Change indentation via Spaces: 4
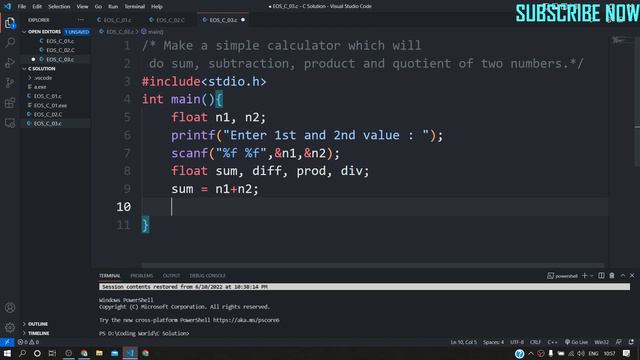 tap(493, 342)
